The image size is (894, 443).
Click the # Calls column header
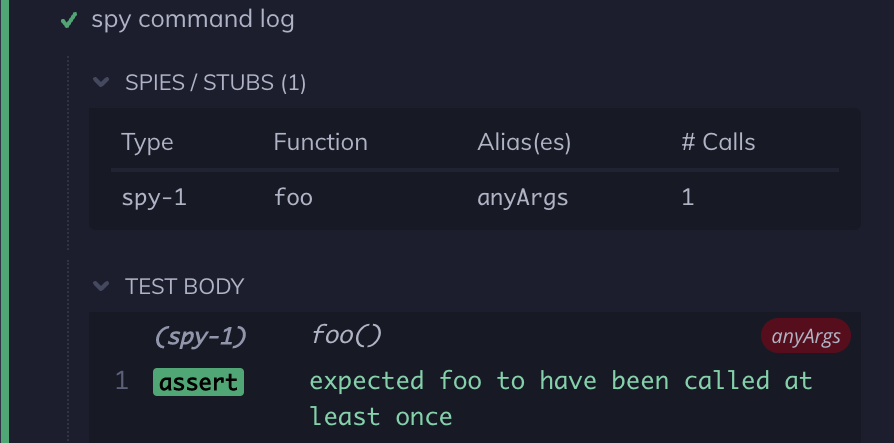pyautogui.click(x=718, y=142)
